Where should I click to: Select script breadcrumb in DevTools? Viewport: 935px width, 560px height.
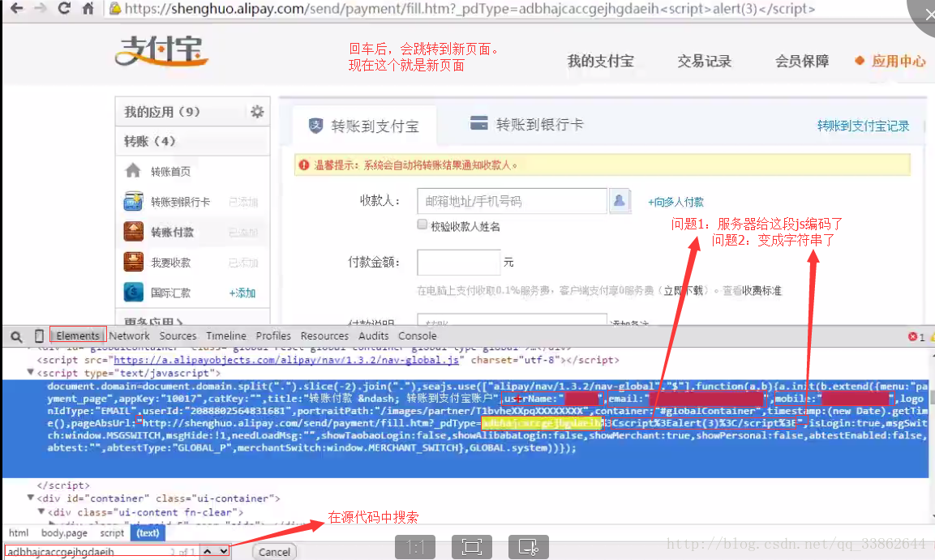112,532
